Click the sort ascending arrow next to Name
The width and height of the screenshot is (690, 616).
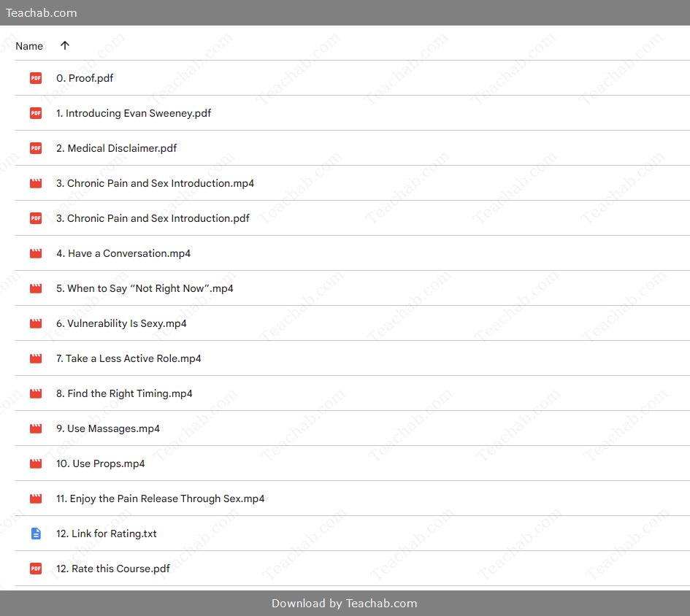point(65,45)
